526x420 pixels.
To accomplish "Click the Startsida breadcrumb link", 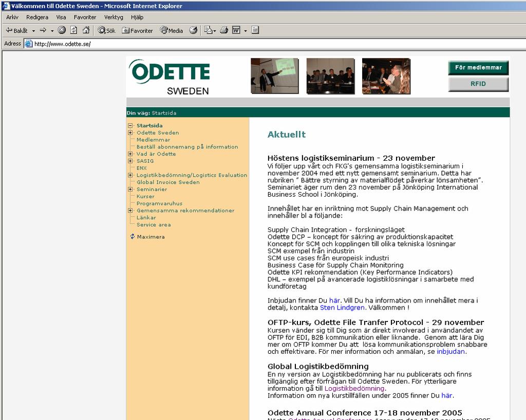I will tap(164, 113).
